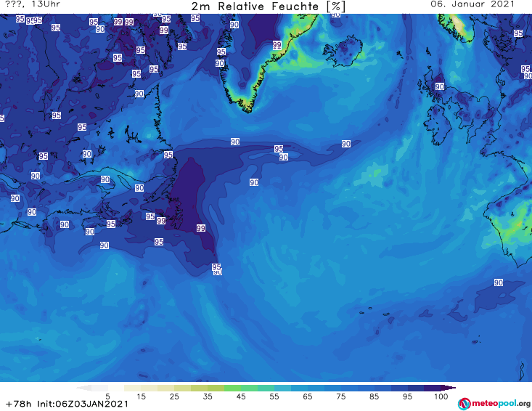Click the 90 contour label in mid-Atlantic west of Ireland
Image resolution: width=532 pixels, height=411 pixels.
click(346, 144)
